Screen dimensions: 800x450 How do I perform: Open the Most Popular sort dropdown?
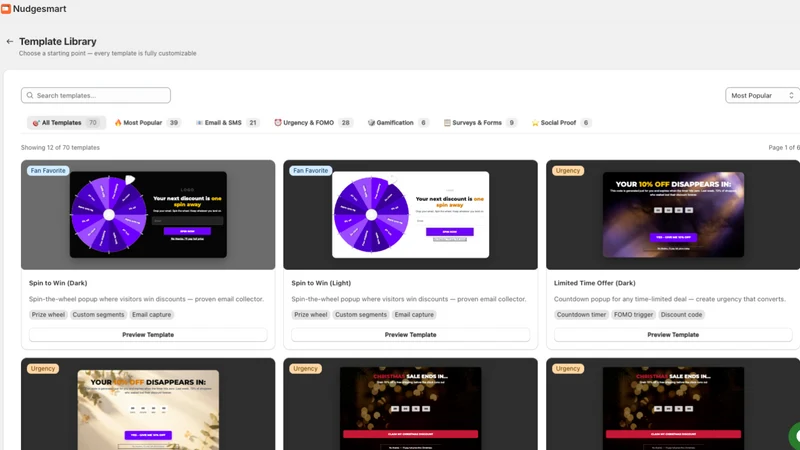762,95
